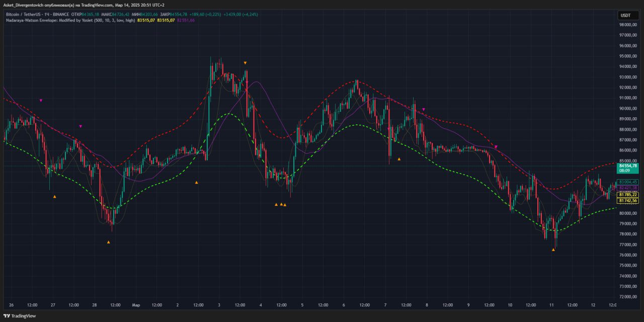644x322 pixels.
Task: Click the green current price label 84 554,78
Action: click(x=628, y=166)
